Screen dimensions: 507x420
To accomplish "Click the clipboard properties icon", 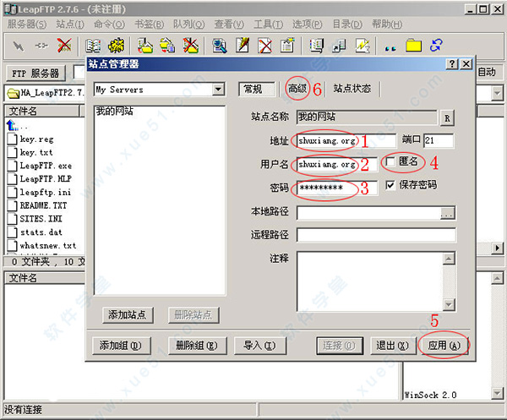I will tap(287, 46).
